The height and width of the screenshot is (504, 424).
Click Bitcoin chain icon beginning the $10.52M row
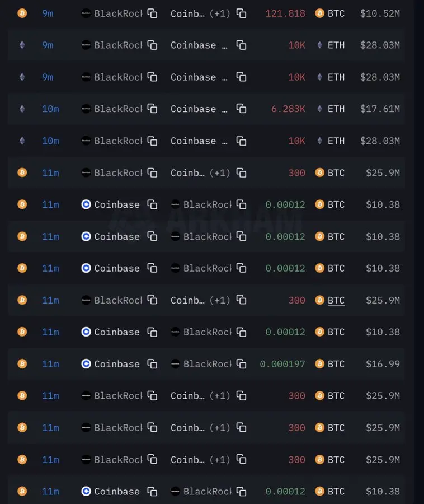coord(22,13)
